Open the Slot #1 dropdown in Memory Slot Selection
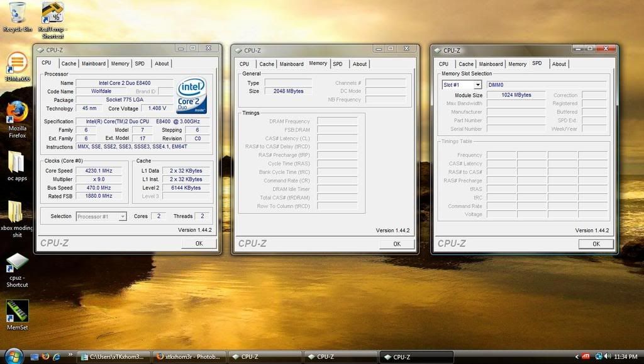Viewport: 644px width, 364px height. pos(478,85)
